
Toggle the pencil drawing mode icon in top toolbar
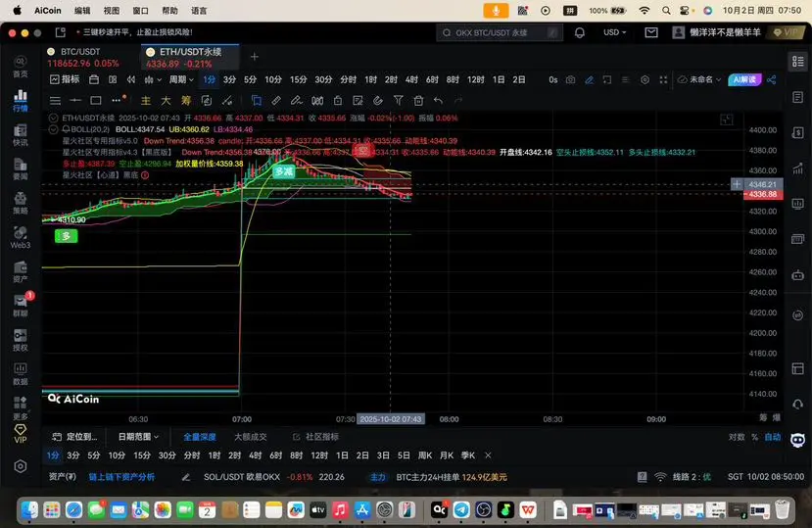click(590, 79)
